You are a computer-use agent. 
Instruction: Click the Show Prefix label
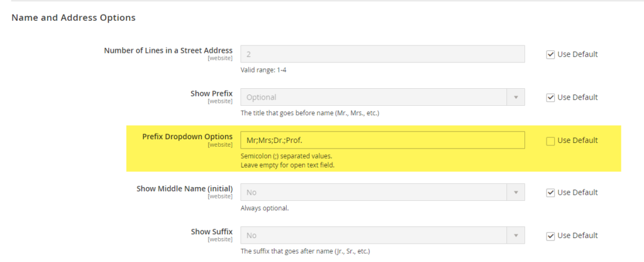[x=211, y=93]
